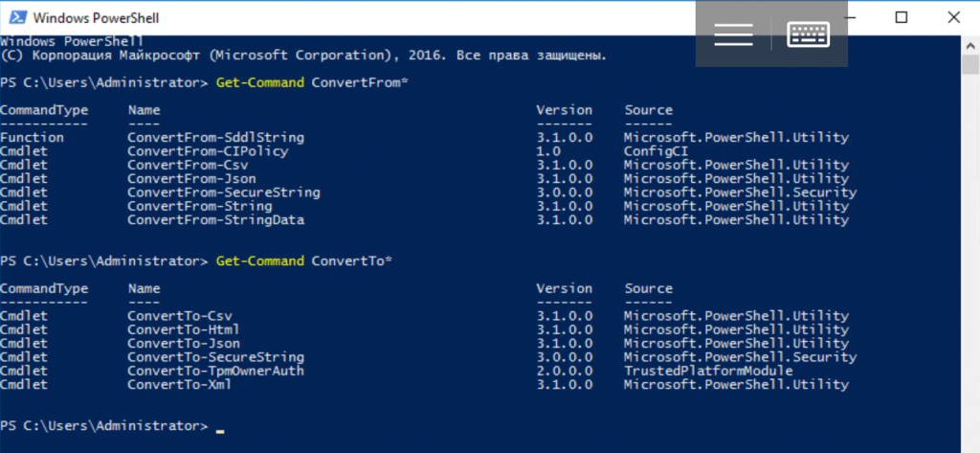Click Microsoft.PowerShell.Security beside ConvertFrom-SecureString
The height and width of the screenshot is (453, 980).
[740, 193]
